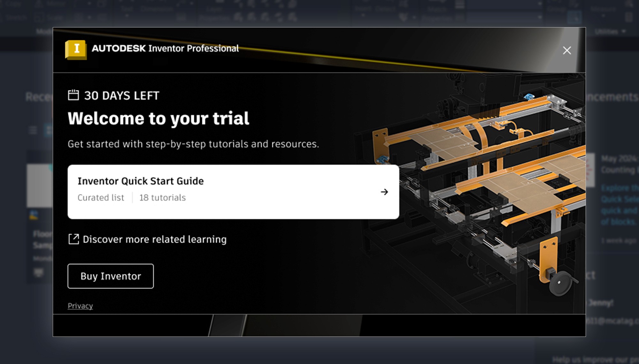Open the Inventor Quick Start Guide title
Viewport: 639px width, 364px height.
(x=141, y=181)
